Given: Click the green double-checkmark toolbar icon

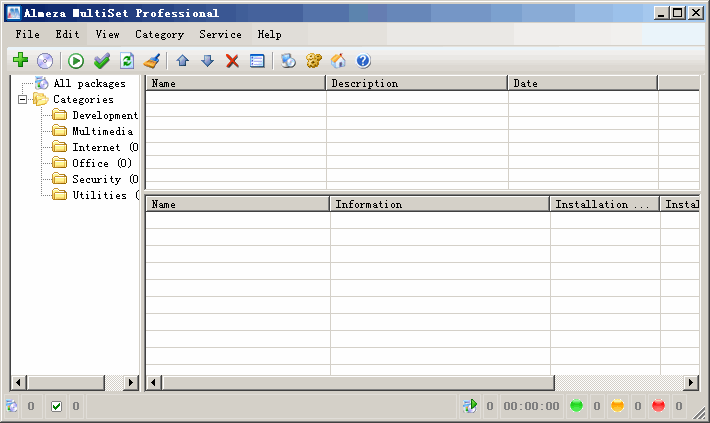Looking at the screenshot, I should pyautogui.click(x=101, y=61).
